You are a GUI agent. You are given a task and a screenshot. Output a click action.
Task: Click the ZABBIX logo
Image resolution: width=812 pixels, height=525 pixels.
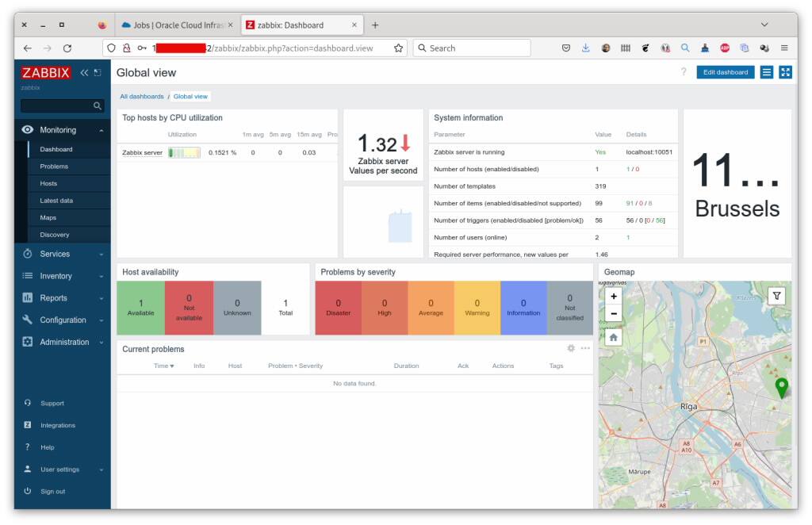click(x=45, y=72)
